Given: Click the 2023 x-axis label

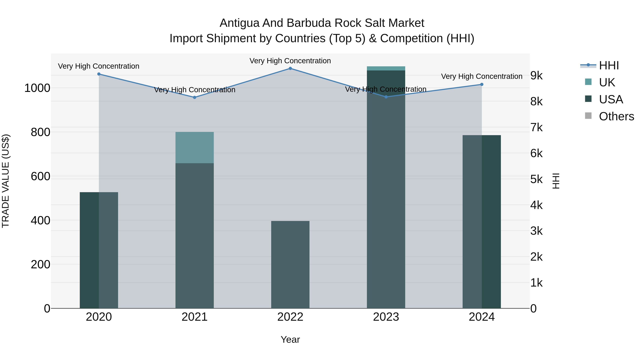Looking at the screenshot, I should tap(386, 317).
